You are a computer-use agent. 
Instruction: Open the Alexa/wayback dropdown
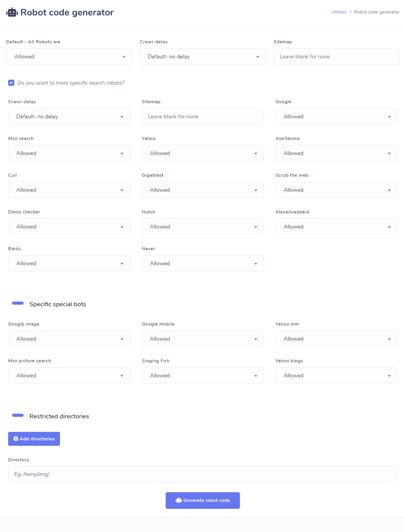pos(336,227)
